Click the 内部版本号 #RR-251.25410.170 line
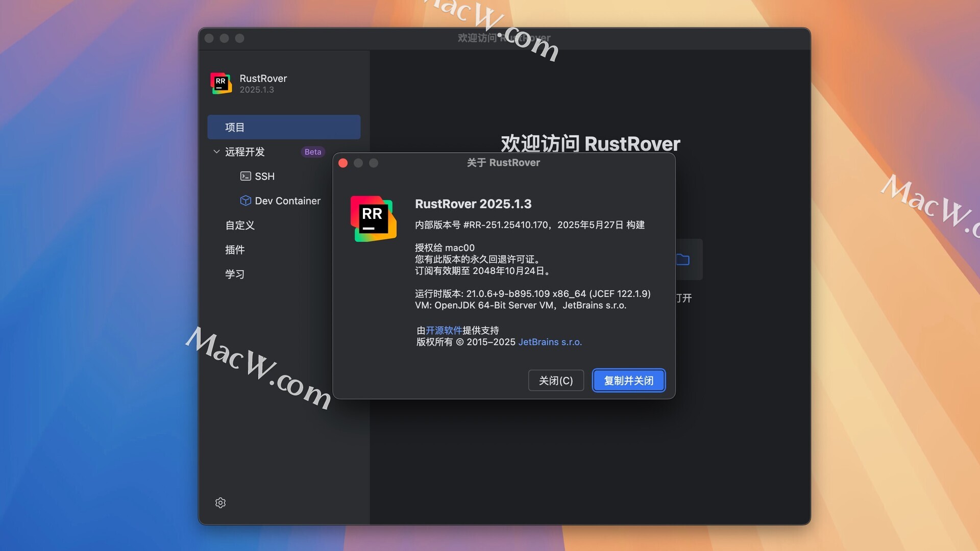This screenshot has width=980, height=551. click(x=530, y=225)
